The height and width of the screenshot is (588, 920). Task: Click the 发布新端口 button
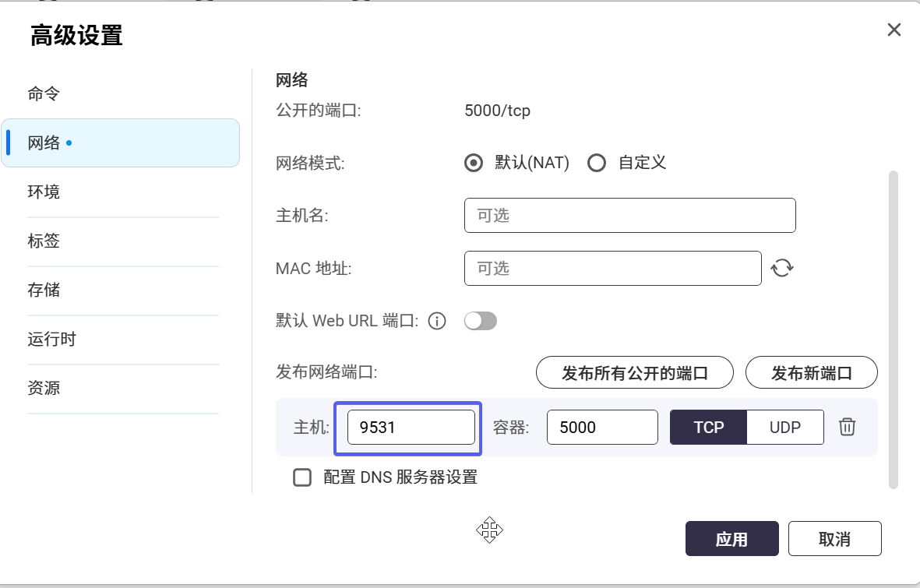coord(811,373)
